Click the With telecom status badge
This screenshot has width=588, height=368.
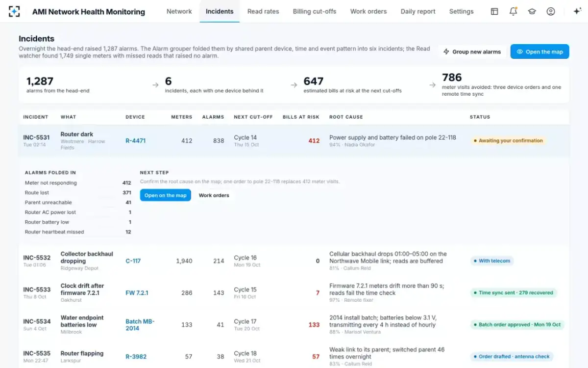(x=492, y=261)
